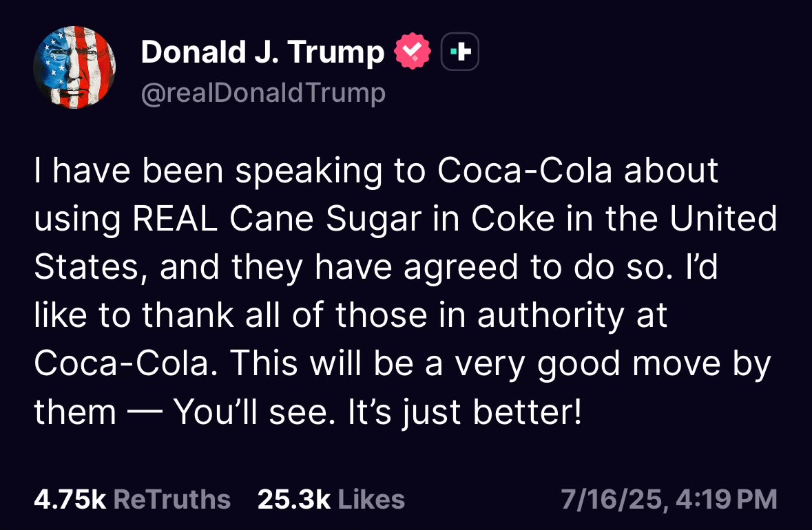812x530 pixels.
Task: Open the Donald J. Trump display name
Action: pos(262,52)
